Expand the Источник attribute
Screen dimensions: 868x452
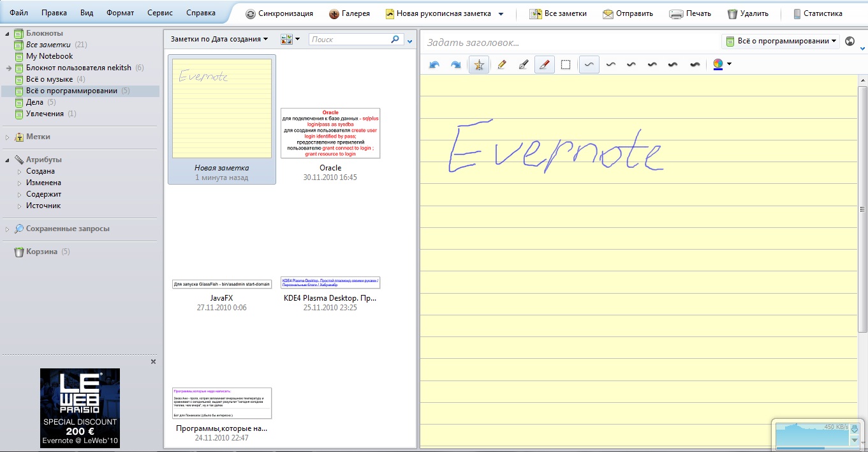(x=19, y=206)
